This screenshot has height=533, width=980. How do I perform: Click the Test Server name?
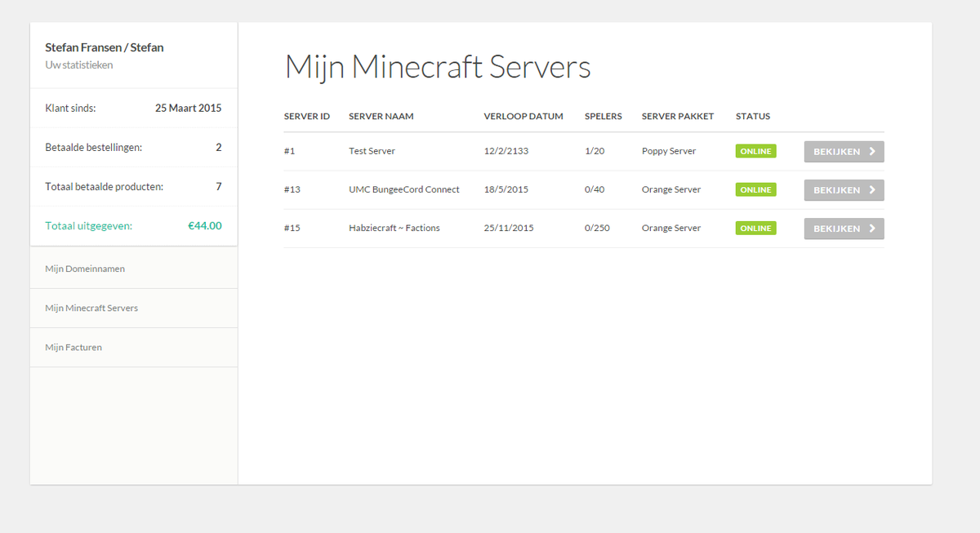372,151
